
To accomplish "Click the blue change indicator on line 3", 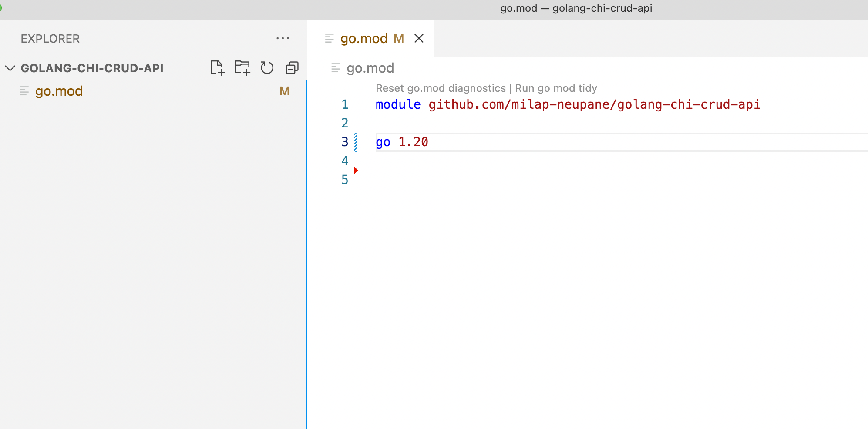I will tap(356, 142).
